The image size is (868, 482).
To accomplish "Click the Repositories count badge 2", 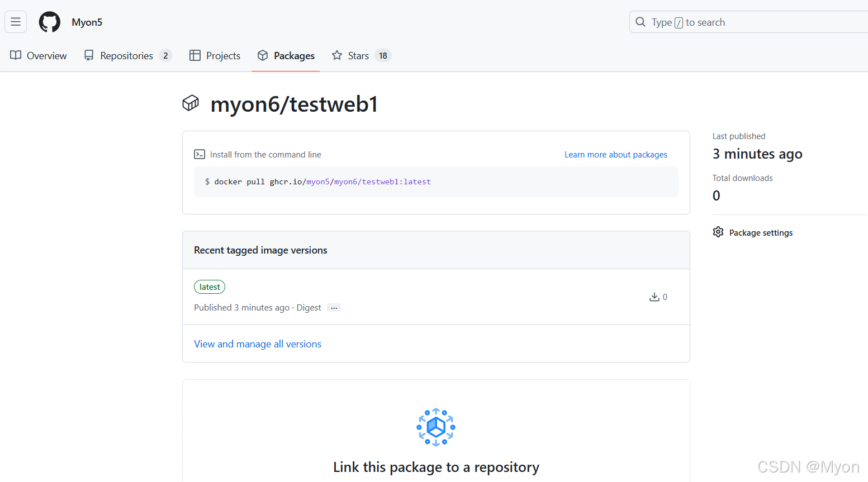I will pos(165,56).
